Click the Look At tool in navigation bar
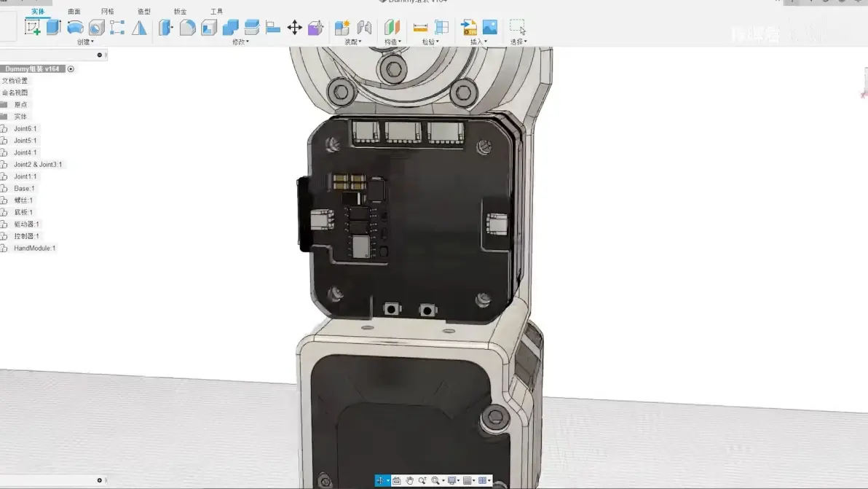 tap(397, 481)
